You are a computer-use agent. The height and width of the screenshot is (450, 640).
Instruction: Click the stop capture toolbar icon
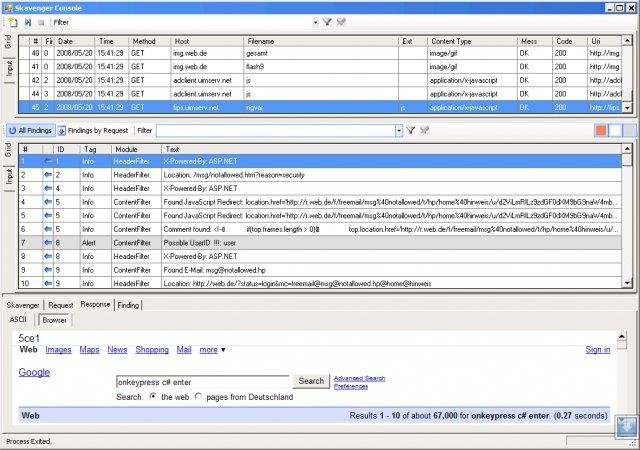[41, 22]
